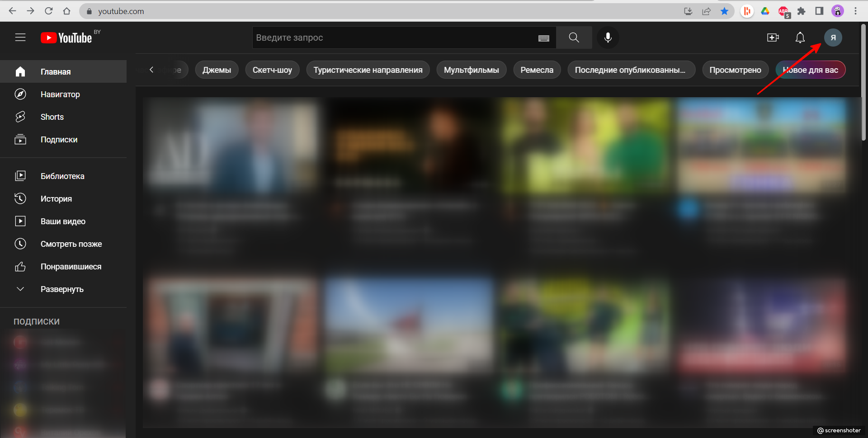Open Shorts in the sidebar
This screenshot has width=868, height=438.
52,117
